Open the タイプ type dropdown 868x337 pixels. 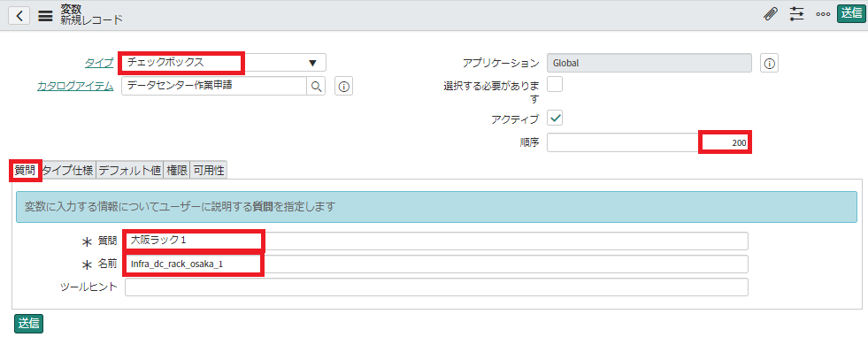coord(224,63)
